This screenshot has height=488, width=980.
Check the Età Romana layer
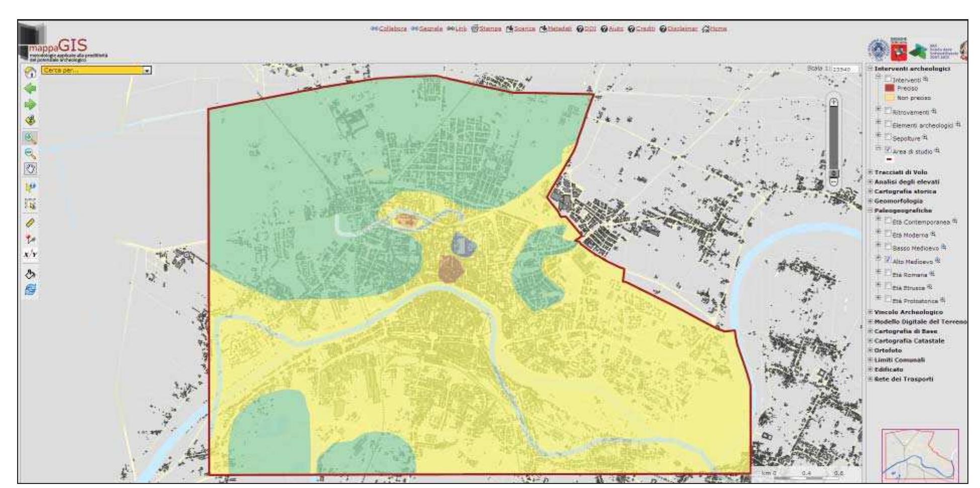pyautogui.click(x=887, y=272)
